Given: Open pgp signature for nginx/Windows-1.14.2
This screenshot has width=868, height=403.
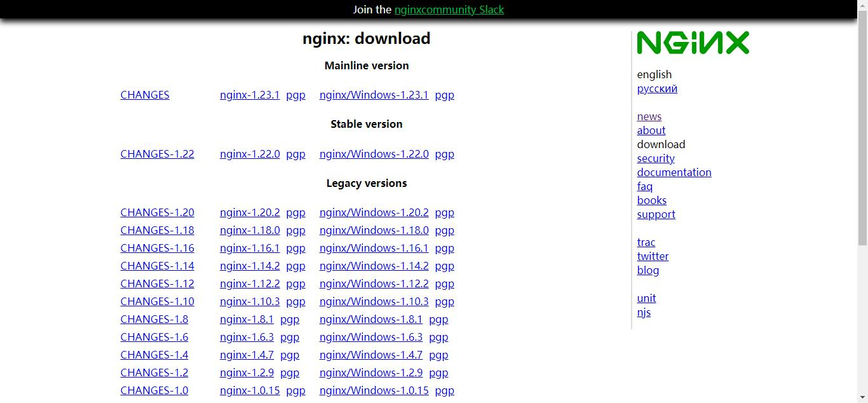Looking at the screenshot, I should coord(444,266).
